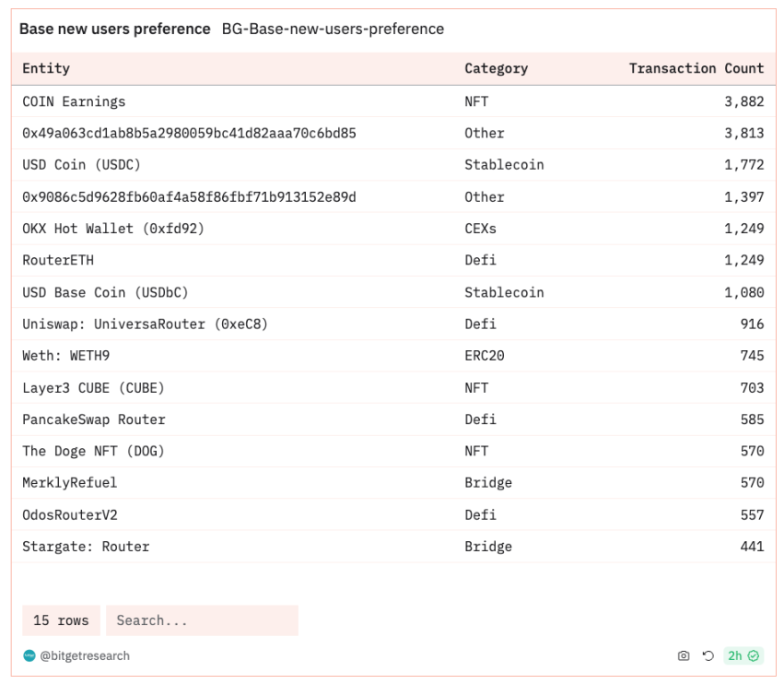Sort by the Entity column header

click(46, 68)
